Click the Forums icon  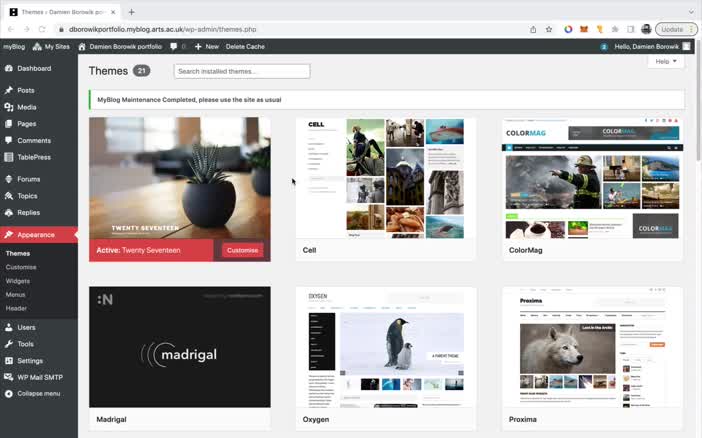tap(9, 179)
